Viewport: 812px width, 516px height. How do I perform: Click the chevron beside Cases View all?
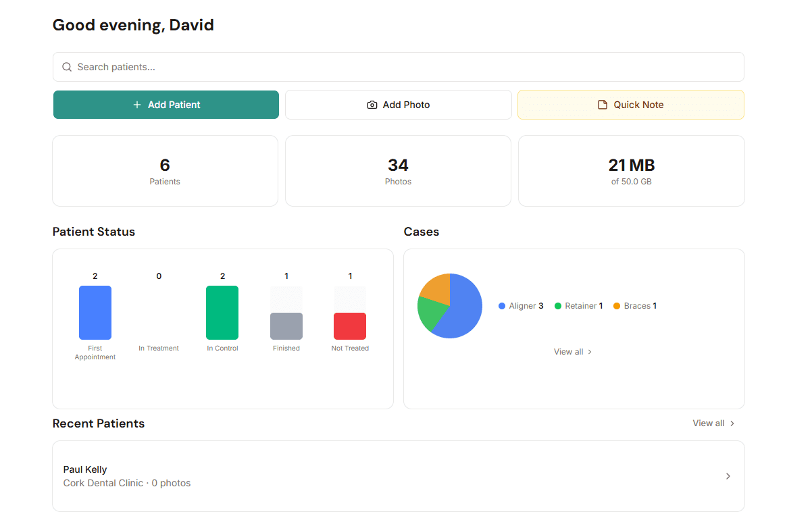click(x=590, y=352)
